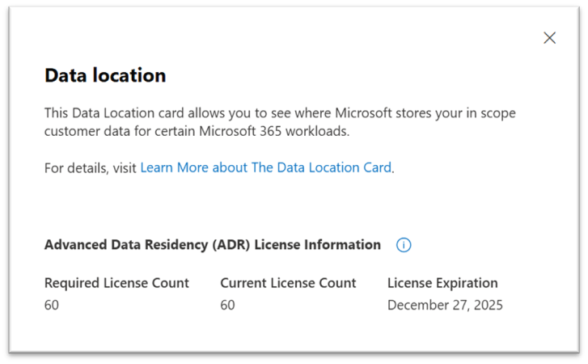Image resolution: width=588 pixels, height=364 pixels.
Task: Click the Required License Count label
Action: coord(116,283)
